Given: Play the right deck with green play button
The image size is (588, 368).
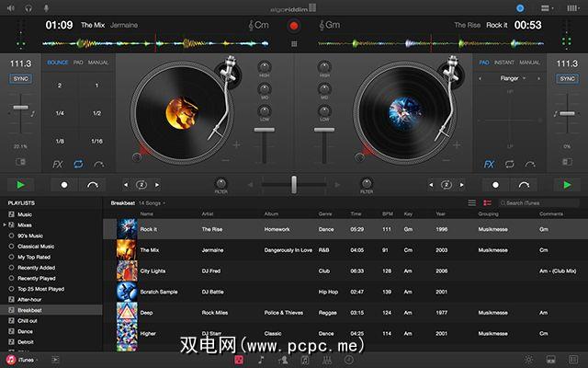Looking at the screenshot, I should [x=568, y=185].
